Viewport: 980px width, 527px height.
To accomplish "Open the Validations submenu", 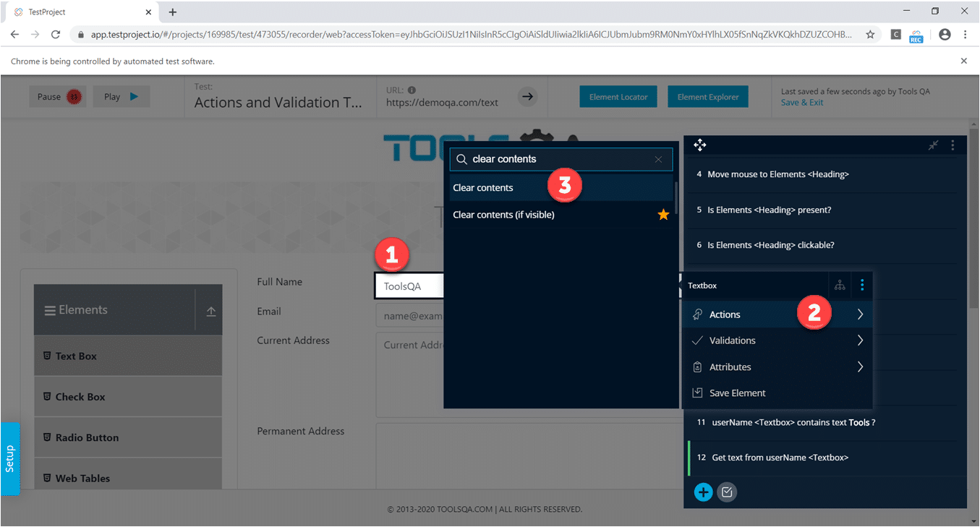I will 777,340.
